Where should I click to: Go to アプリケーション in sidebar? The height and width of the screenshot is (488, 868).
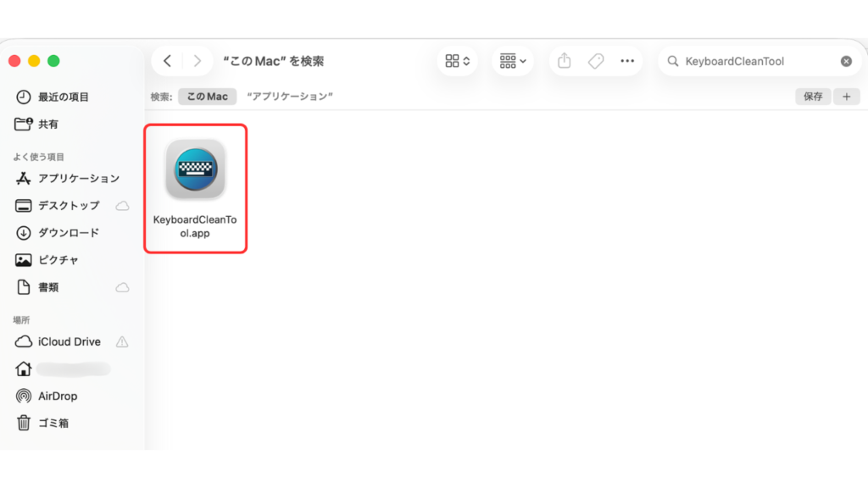pyautogui.click(x=78, y=178)
